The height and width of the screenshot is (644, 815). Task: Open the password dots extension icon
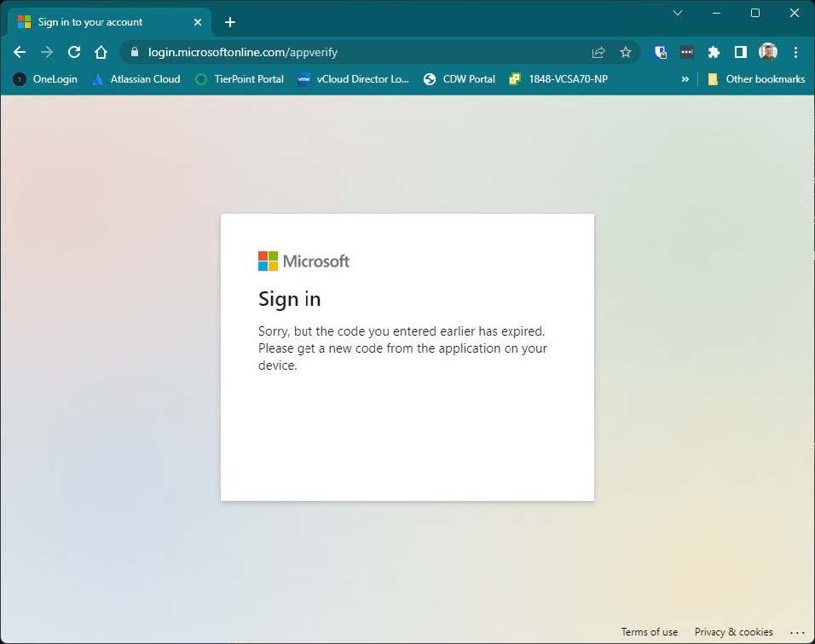click(686, 52)
